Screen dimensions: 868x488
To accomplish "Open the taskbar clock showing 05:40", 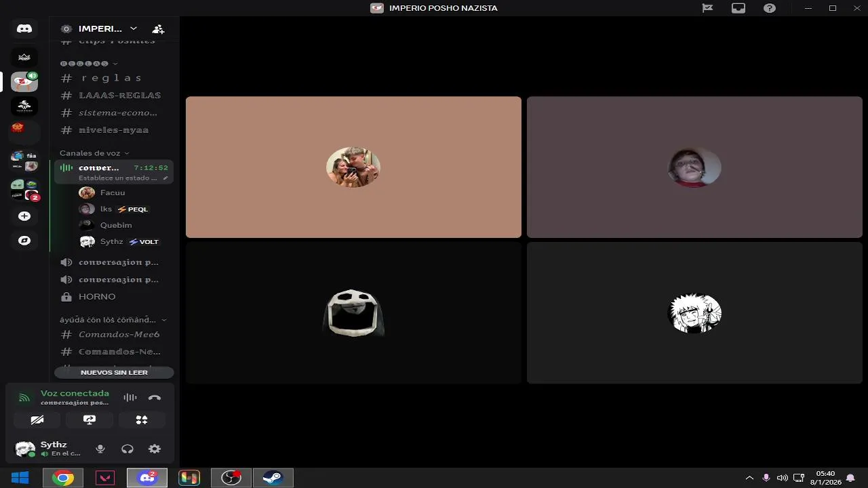I will click(x=825, y=478).
